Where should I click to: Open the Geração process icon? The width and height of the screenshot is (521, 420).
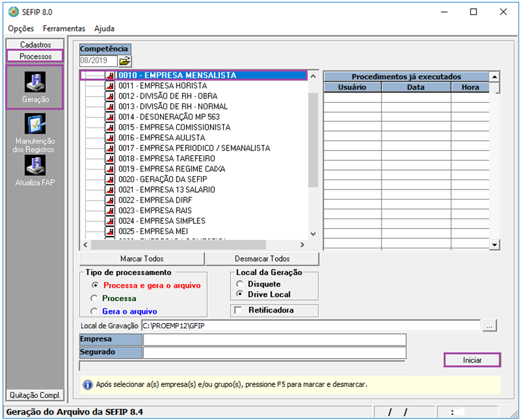(x=35, y=82)
